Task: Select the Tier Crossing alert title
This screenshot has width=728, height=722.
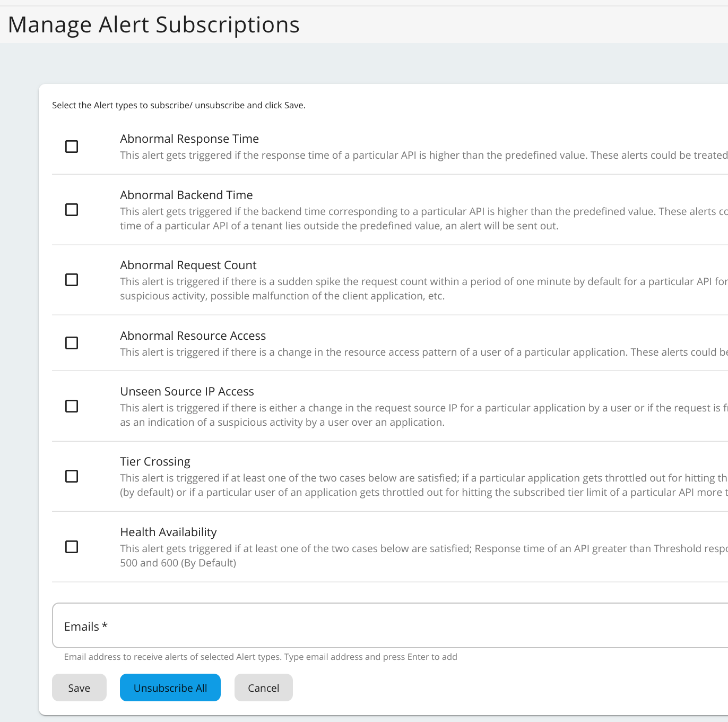Action: click(x=155, y=461)
